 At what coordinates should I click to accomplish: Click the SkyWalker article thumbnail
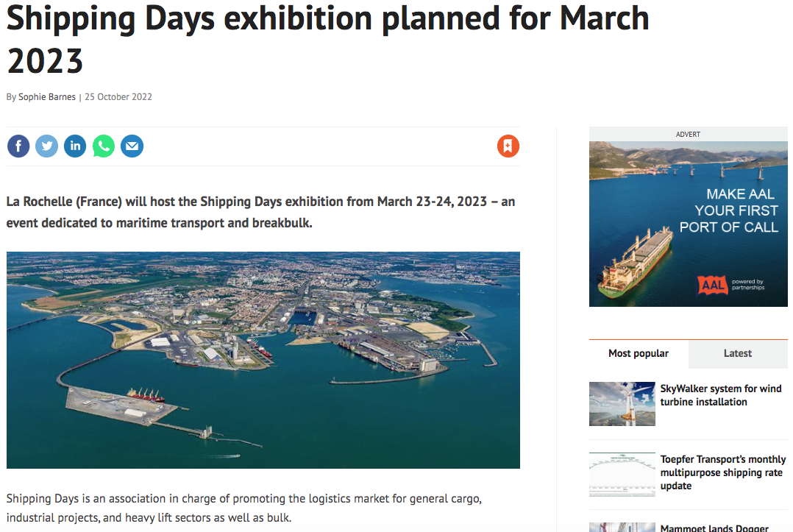tap(622, 404)
